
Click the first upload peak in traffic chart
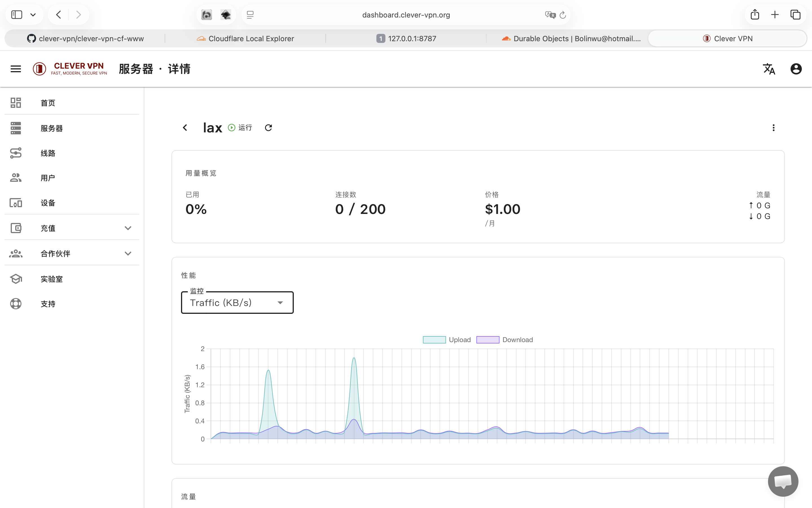(268, 370)
